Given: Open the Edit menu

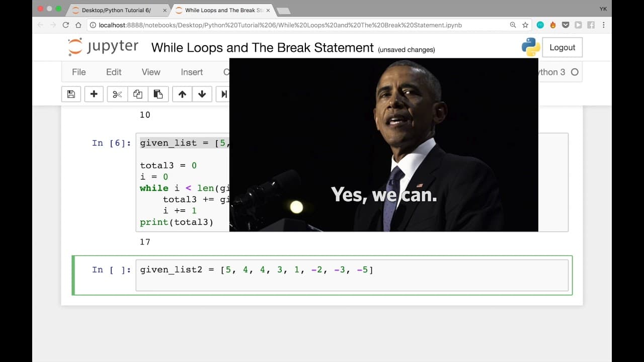Looking at the screenshot, I should pos(114,72).
